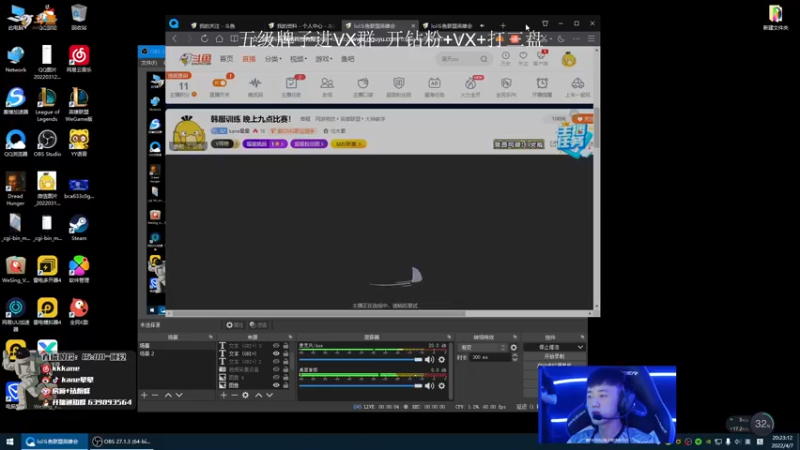Open the scene transition properties gear
Viewport: 800px width, 450px height.
[x=514, y=347]
